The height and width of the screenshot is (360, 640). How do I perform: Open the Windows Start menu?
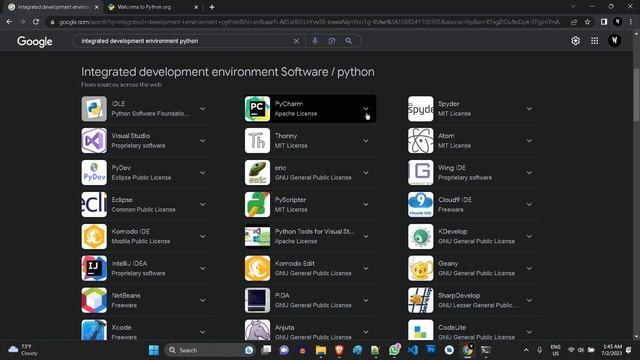coord(153,350)
